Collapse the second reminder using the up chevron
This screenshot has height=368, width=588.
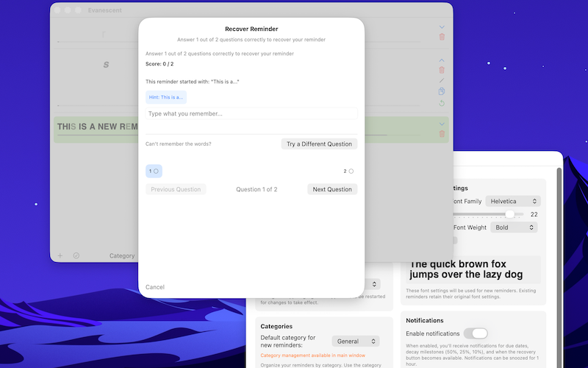coord(442,60)
